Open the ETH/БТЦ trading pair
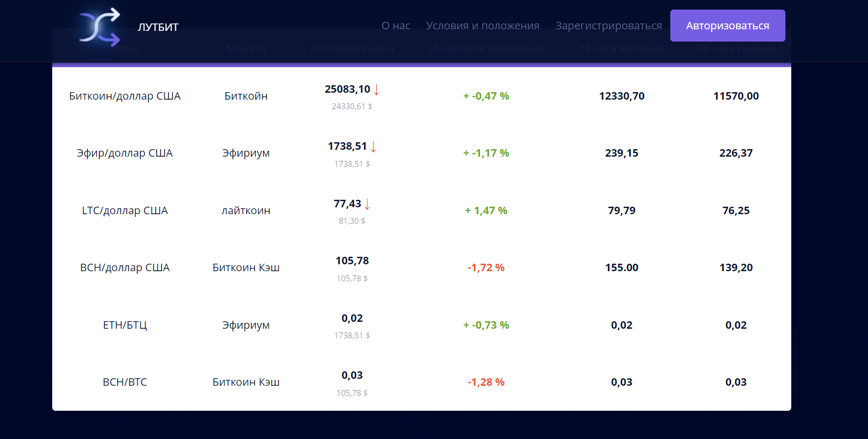This screenshot has height=439, width=868. point(125,325)
